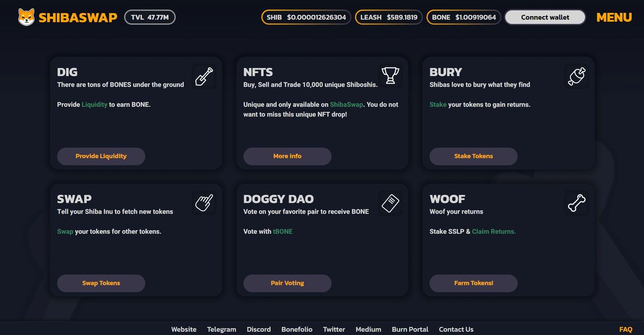The width and height of the screenshot is (644, 335).
Task: Click the Stake Tokens button
Action: coord(473,156)
